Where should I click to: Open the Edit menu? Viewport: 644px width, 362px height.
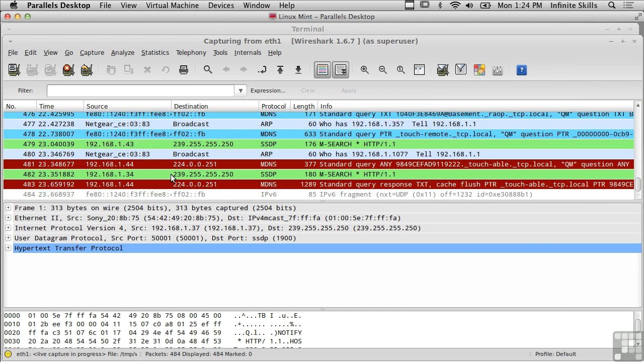point(31,52)
